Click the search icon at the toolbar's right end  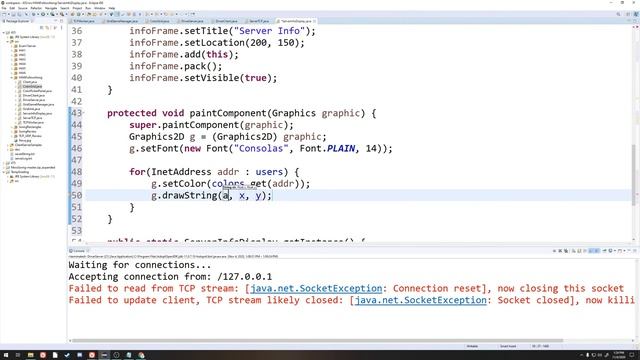(x=618, y=14)
